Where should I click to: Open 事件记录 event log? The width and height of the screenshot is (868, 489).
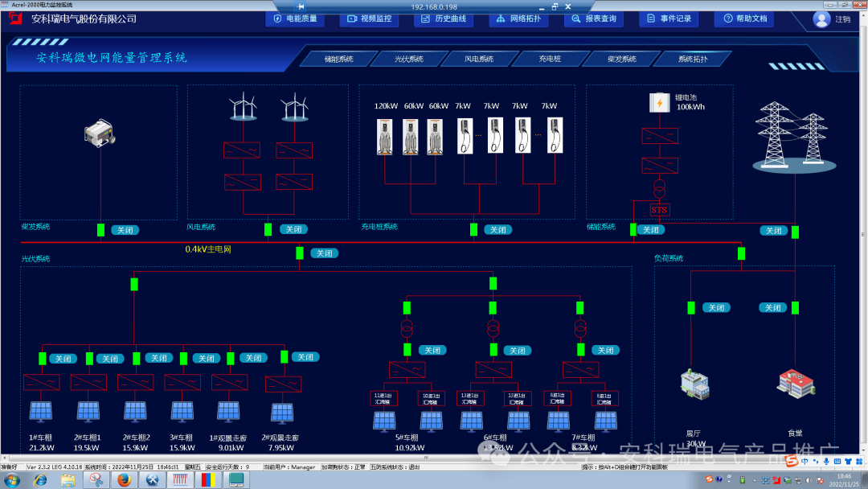click(x=669, y=18)
